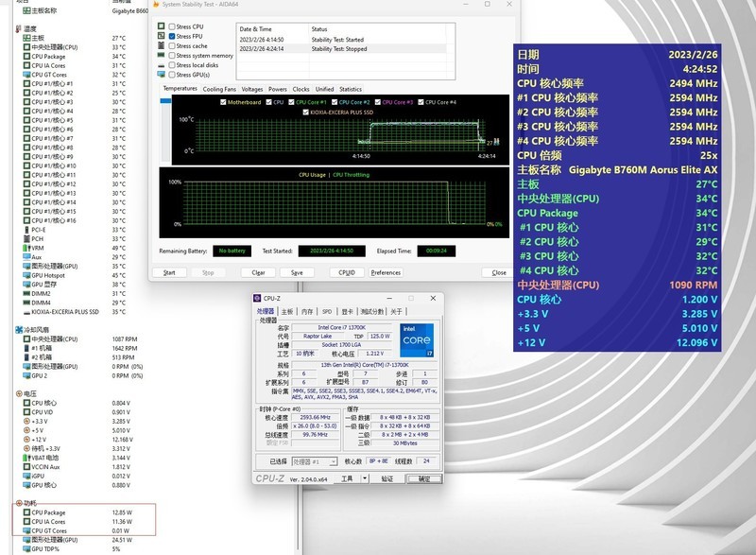Switch to the Cooling Fans tab

[220, 89]
